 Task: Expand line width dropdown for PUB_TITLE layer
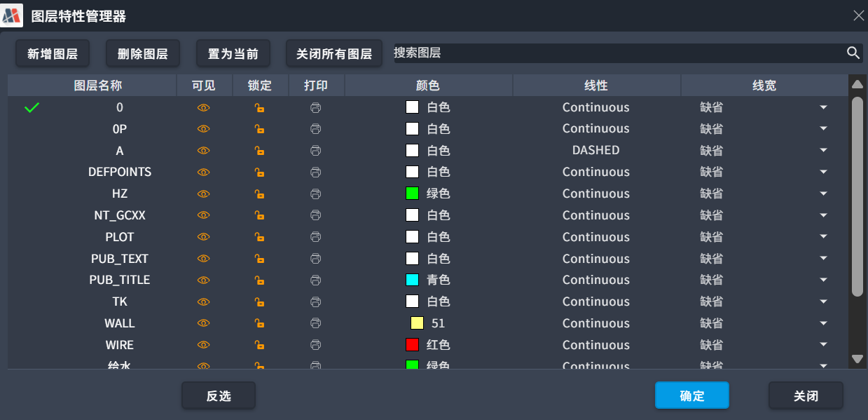[824, 280]
